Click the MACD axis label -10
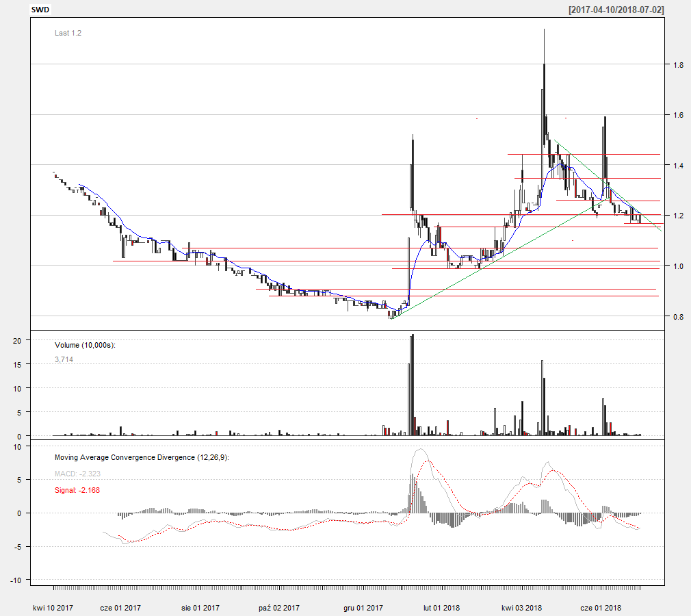Screen dimensions: 691x616 [16, 580]
